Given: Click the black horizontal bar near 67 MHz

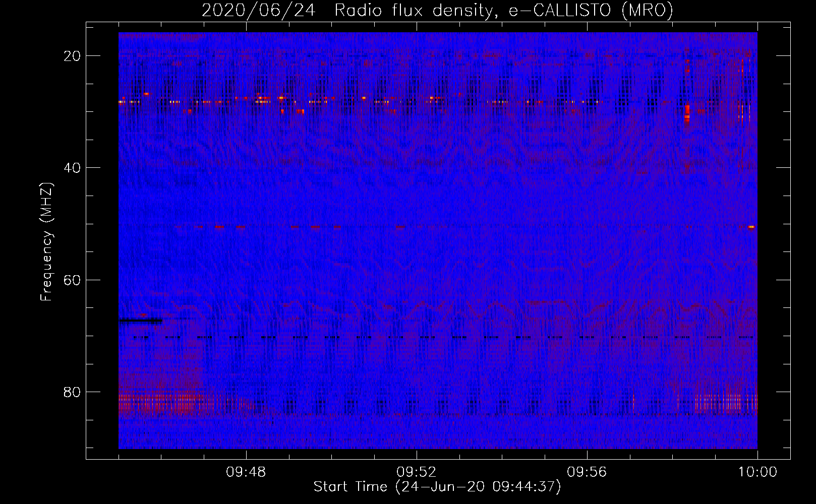Looking at the screenshot, I should click(141, 321).
